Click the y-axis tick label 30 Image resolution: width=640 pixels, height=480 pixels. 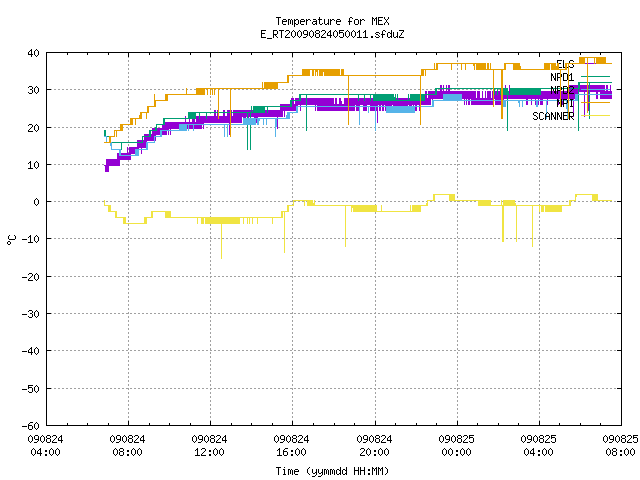(x=33, y=90)
